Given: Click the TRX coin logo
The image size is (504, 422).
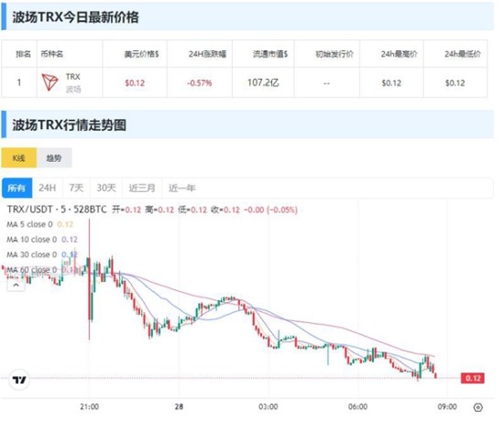Looking at the screenshot, I should (x=50, y=82).
